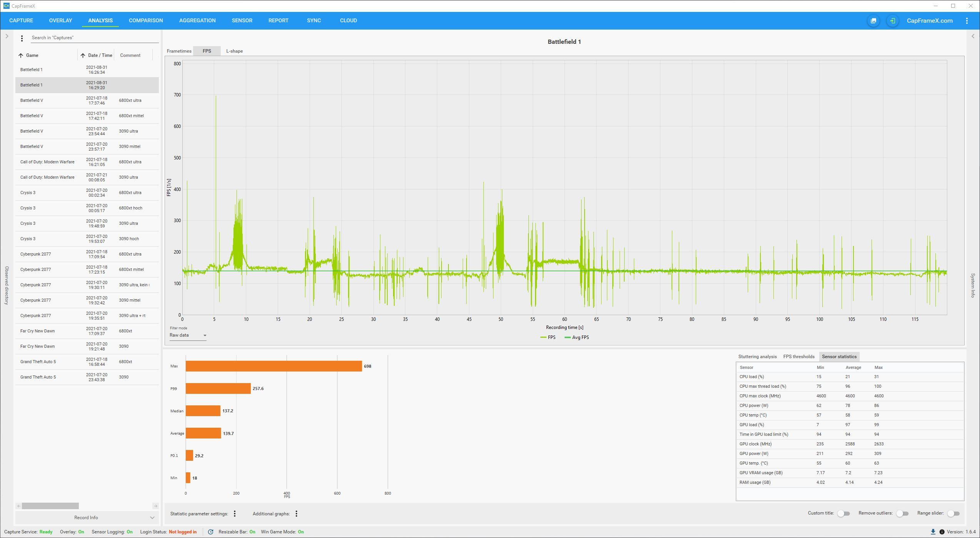
Task: Expand the Observed directory panel arrow
Action: [7, 36]
